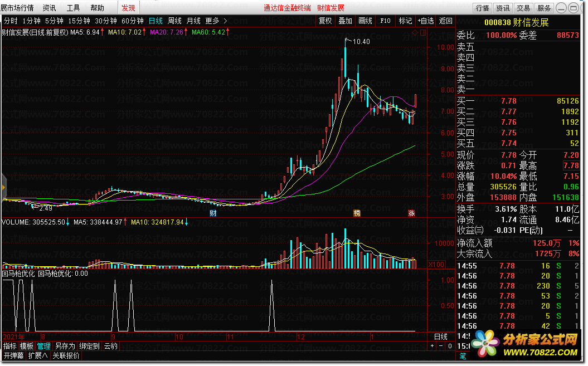The width and height of the screenshot is (588, 366).
Task: Zoom out with the − button
Action: 441,346
